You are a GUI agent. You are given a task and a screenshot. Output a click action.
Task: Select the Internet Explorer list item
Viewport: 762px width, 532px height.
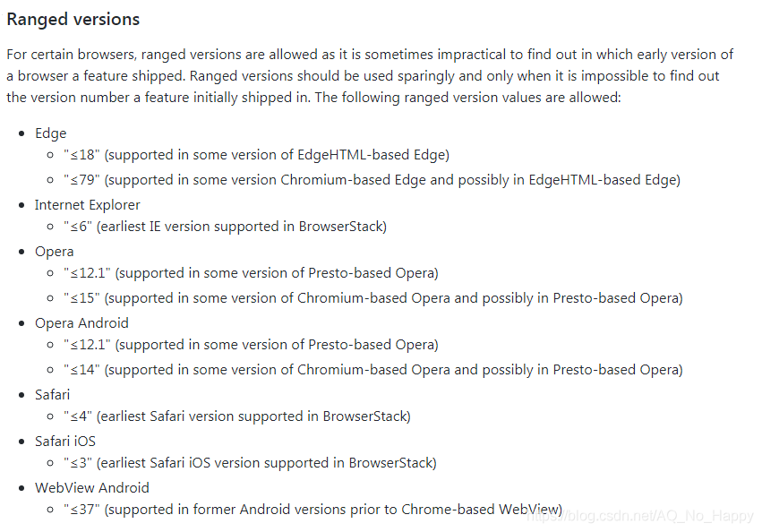point(88,205)
